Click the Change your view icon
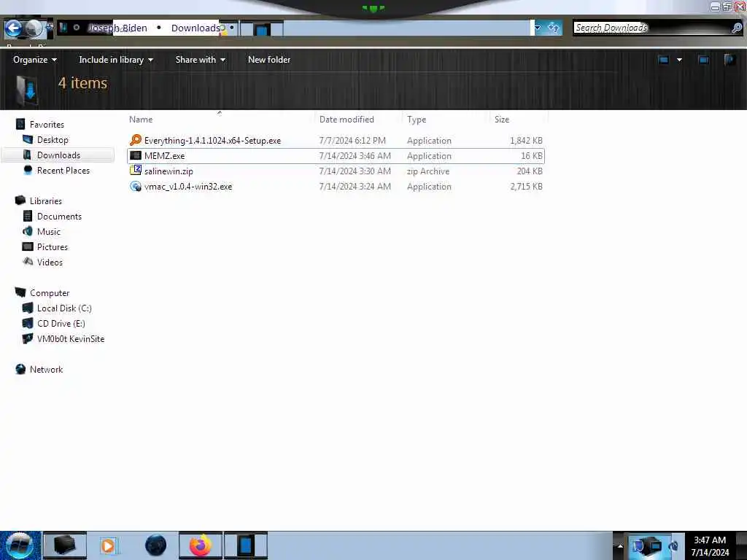This screenshot has width=747, height=560. (663, 60)
